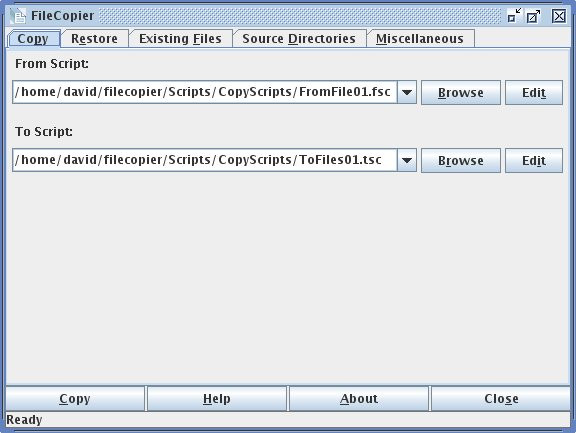Browse for a To Script file
This screenshot has width=576, height=433.
tap(461, 160)
